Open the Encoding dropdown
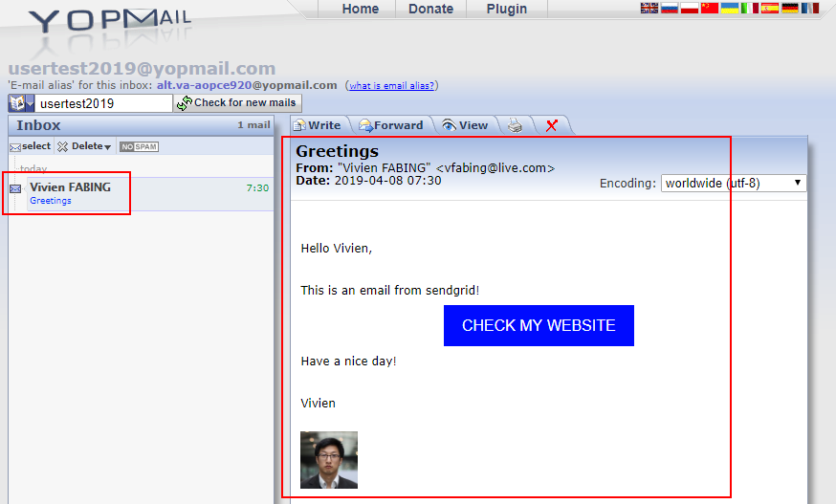Viewport: 836px width, 504px height. pyautogui.click(x=734, y=183)
